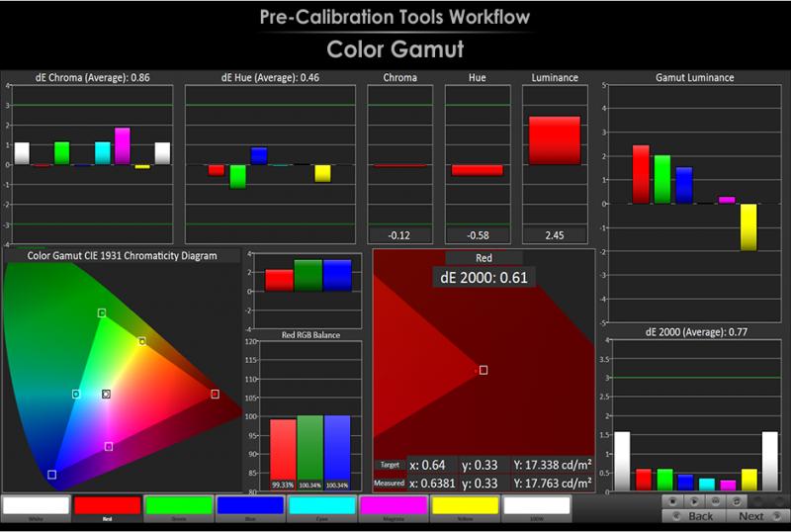This screenshot has width=791, height=532.
Task: Select the Cyan color swatch
Action: 321,507
